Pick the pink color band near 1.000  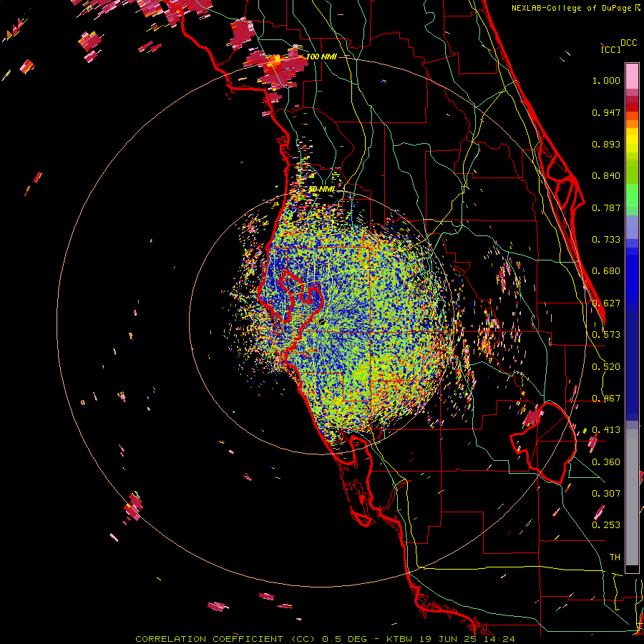click(x=632, y=77)
